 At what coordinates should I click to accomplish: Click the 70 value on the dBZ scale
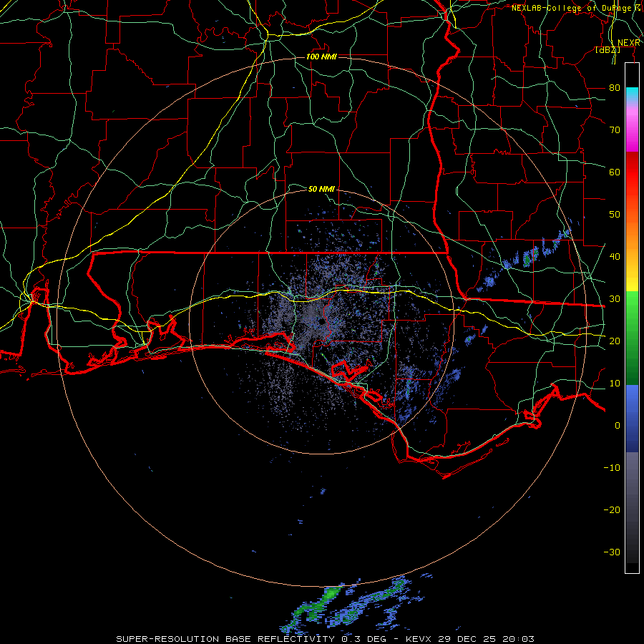tap(615, 130)
